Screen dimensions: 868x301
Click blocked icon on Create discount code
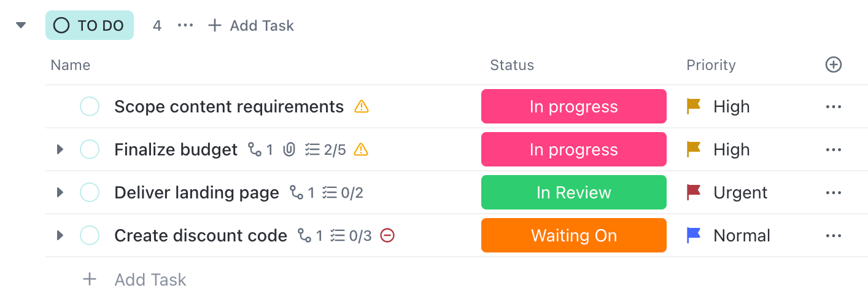coord(387,235)
